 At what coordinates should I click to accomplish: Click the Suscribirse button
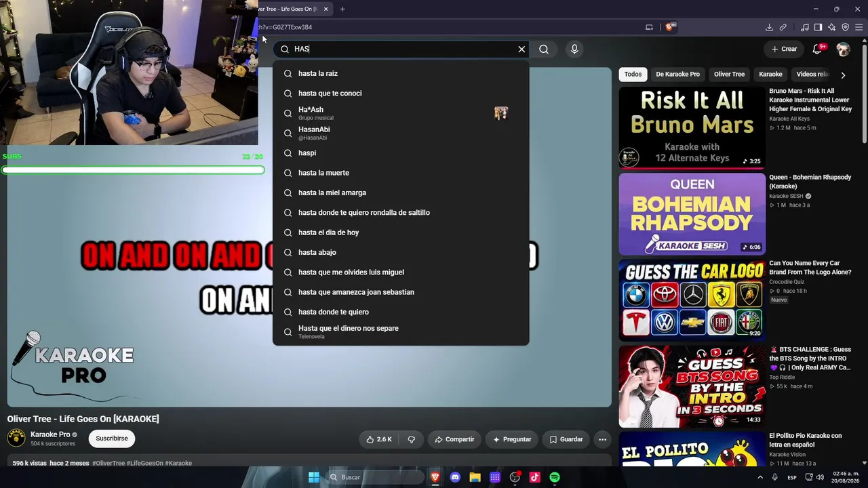[112, 439]
